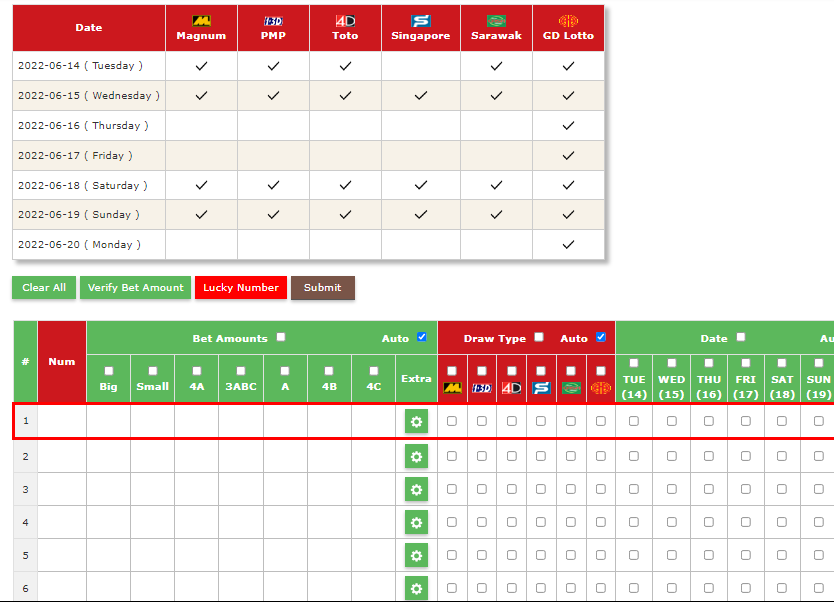Click the Toto 4D logo in top header
Image resolution: width=834 pixels, height=602 pixels.
point(345,21)
